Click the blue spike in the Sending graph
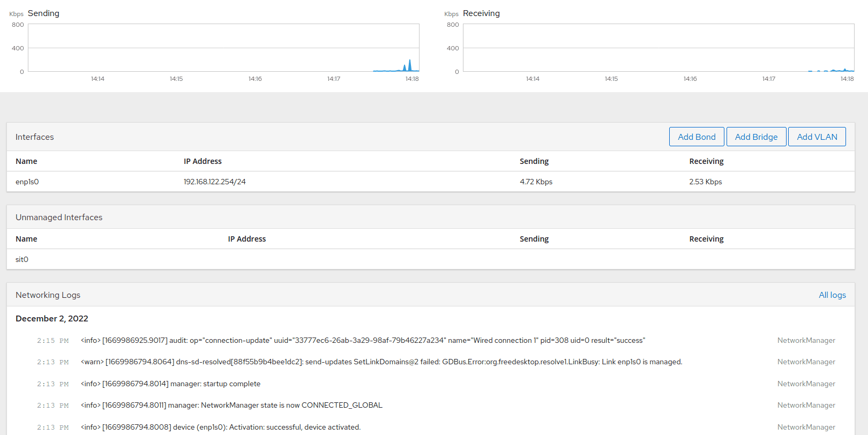The width and height of the screenshot is (868, 435). tap(410, 65)
